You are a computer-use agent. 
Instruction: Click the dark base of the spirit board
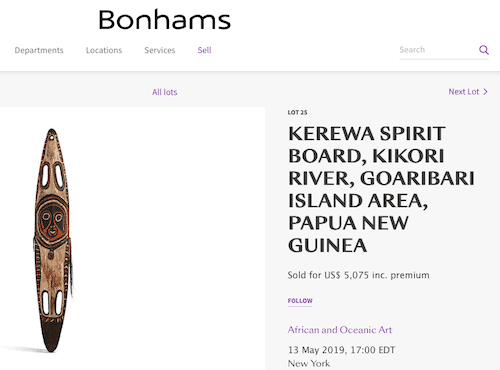tap(51, 336)
